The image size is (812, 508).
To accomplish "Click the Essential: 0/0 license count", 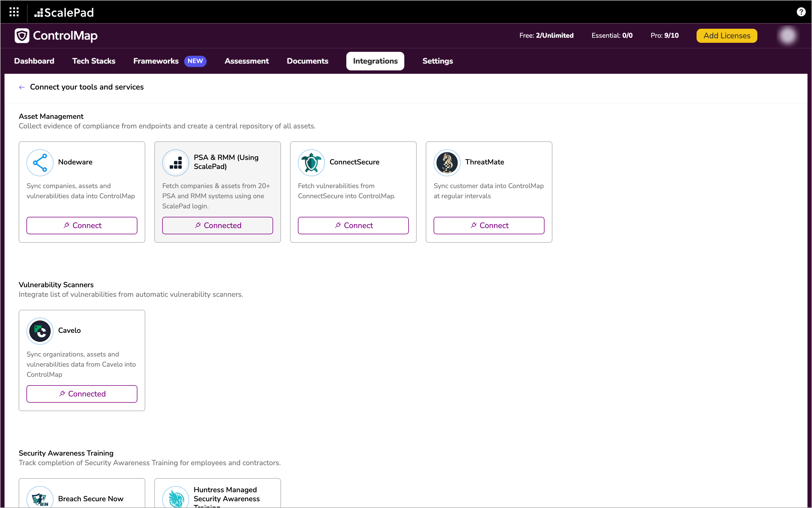I will click(x=612, y=35).
